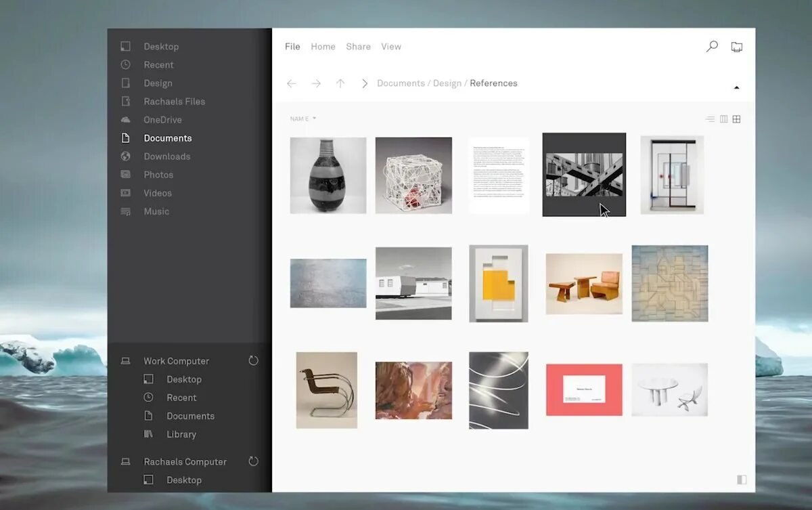Screen dimensions: 812x510
Task: Navigate to Design in breadcrumb
Action: tap(447, 83)
